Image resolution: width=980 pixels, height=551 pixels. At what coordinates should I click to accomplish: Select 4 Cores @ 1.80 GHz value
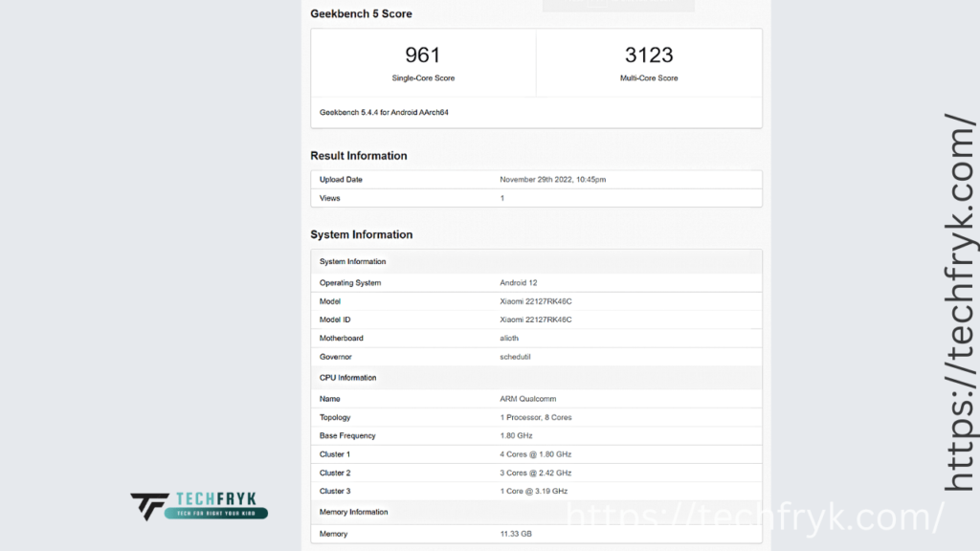536,454
